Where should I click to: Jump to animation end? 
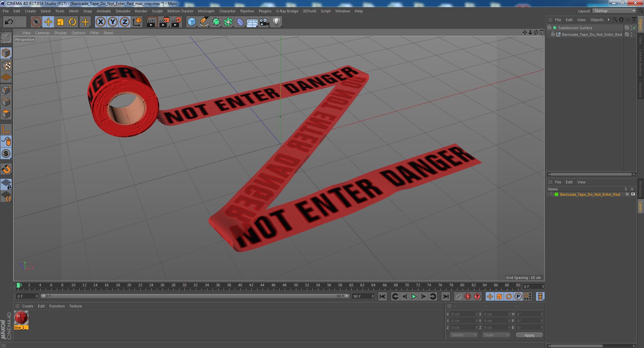click(x=445, y=296)
